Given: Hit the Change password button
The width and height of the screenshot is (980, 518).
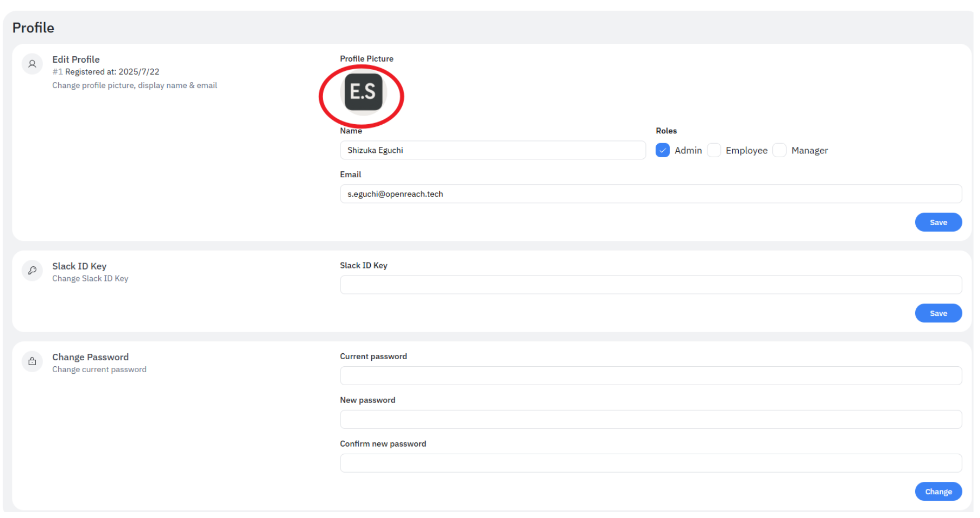Looking at the screenshot, I should 938,492.
